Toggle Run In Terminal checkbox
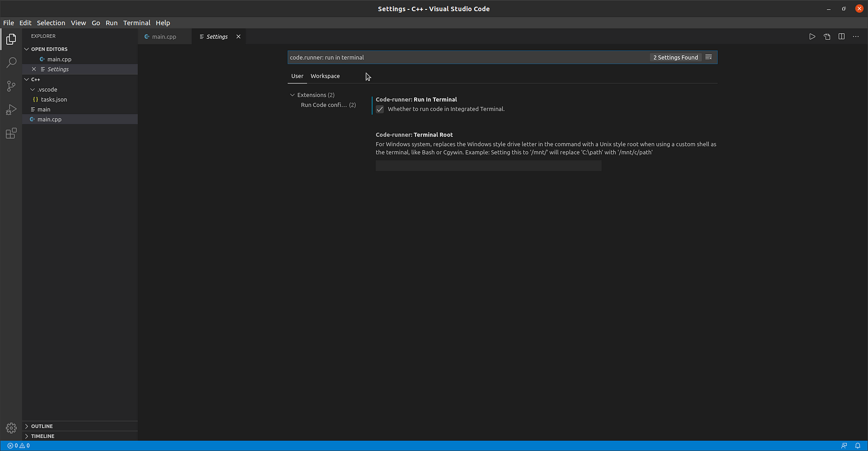This screenshot has width=868, height=451. click(380, 109)
